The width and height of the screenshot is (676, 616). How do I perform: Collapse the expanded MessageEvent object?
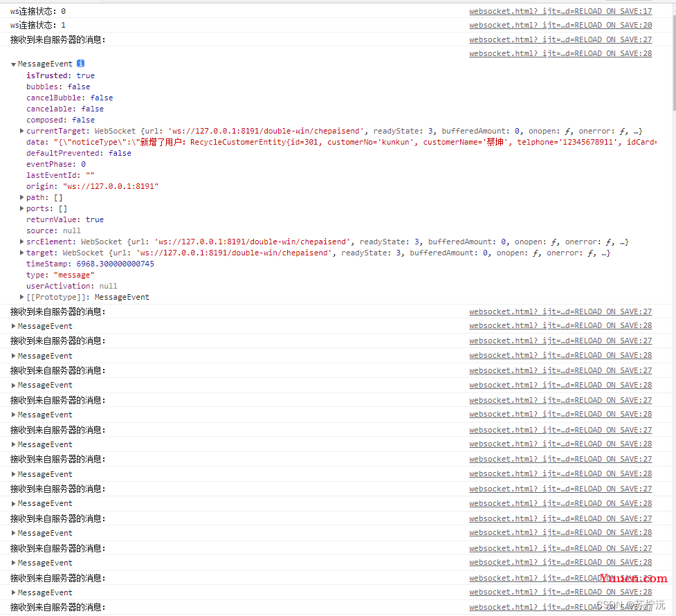tap(13, 64)
